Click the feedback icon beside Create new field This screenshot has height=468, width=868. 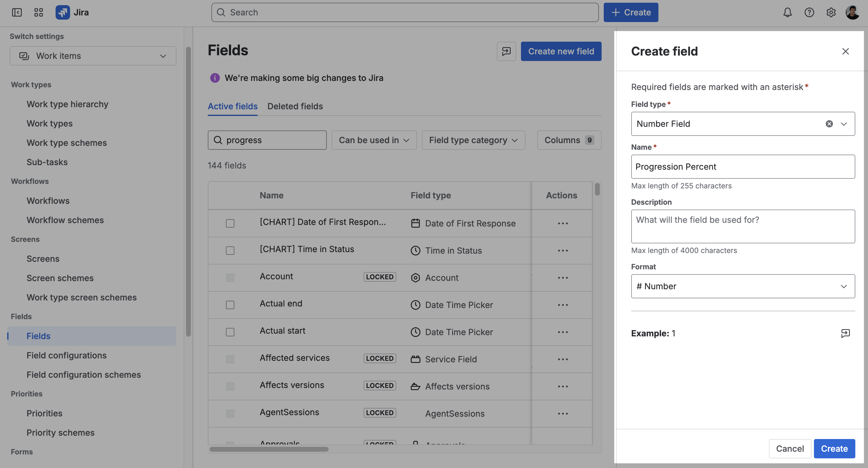pyautogui.click(x=506, y=51)
